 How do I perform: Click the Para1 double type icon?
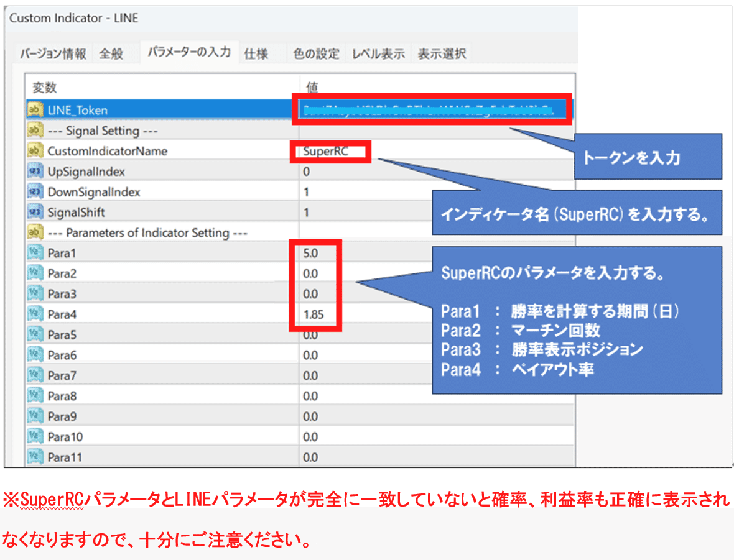(35, 252)
